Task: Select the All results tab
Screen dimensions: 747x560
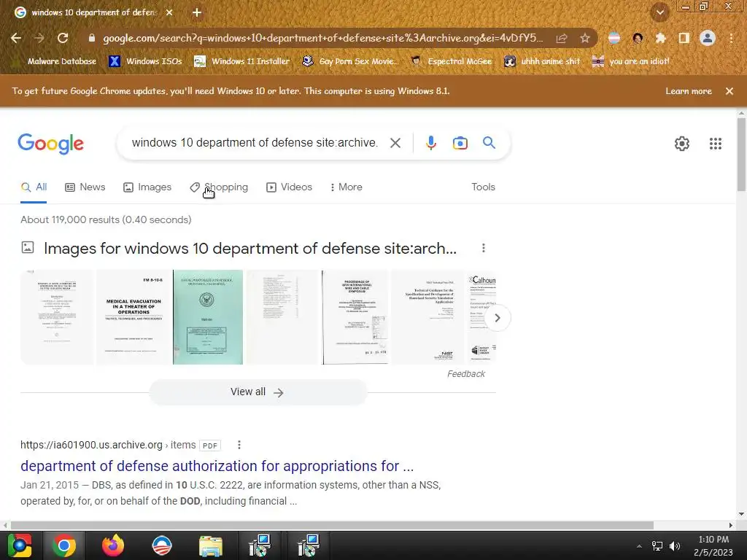Action: [x=34, y=187]
